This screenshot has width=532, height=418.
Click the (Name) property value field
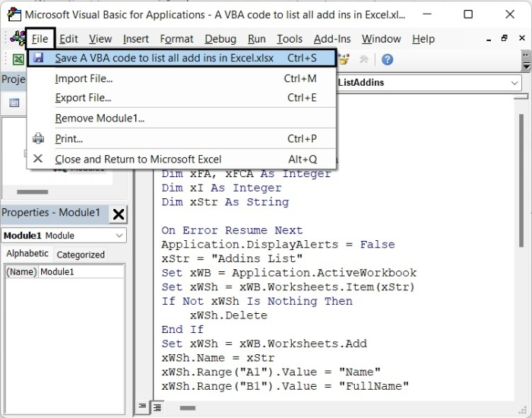coord(81,272)
